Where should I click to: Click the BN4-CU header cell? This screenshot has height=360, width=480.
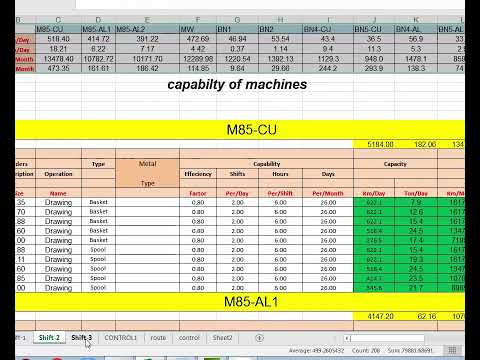coord(328,29)
